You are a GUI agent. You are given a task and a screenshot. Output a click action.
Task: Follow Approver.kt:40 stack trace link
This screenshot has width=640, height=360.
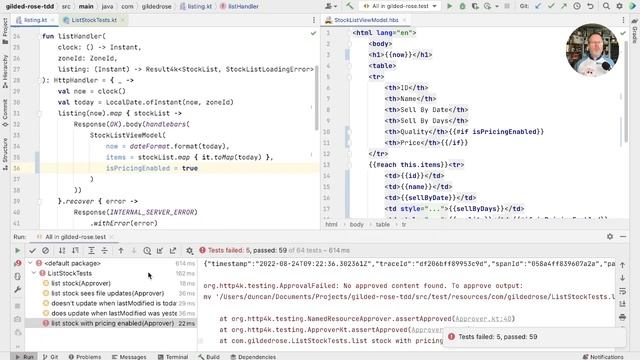(x=483, y=319)
